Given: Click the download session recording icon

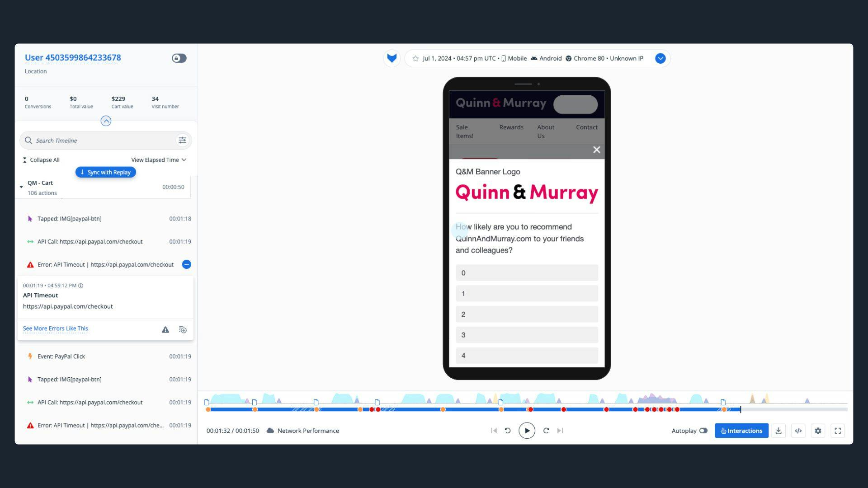Looking at the screenshot, I should click(x=778, y=430).
